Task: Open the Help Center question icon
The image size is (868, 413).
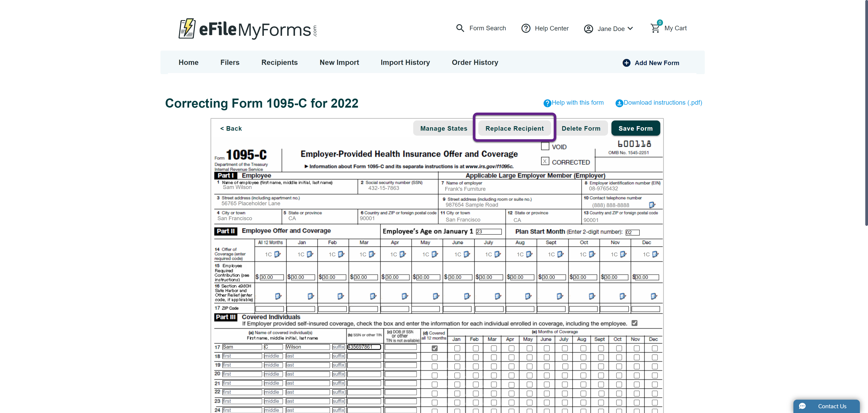Action: pyautogui.click(x=526, y=28)
